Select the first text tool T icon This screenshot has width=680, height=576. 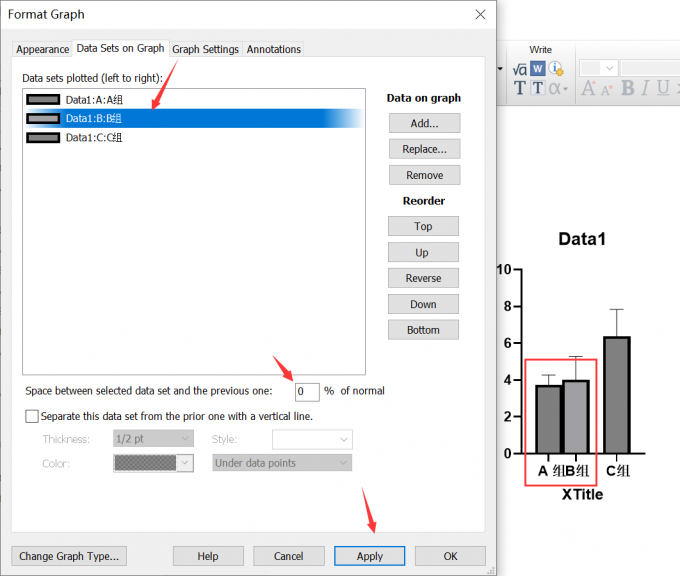tap(520, 88)
